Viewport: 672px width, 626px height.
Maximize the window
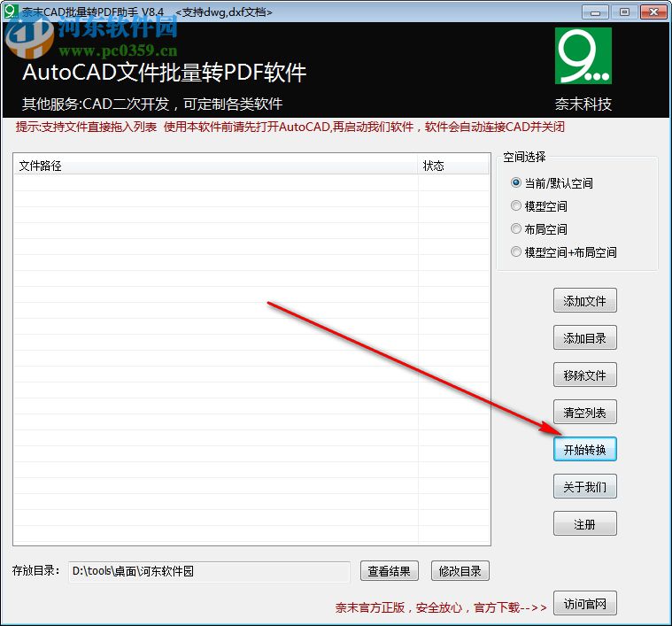(624, 12)
